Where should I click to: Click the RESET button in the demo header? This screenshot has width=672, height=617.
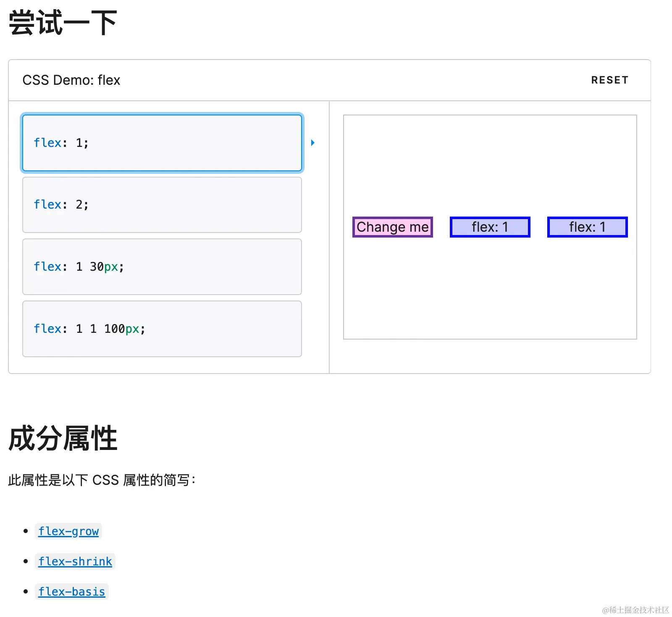(609, 80)
